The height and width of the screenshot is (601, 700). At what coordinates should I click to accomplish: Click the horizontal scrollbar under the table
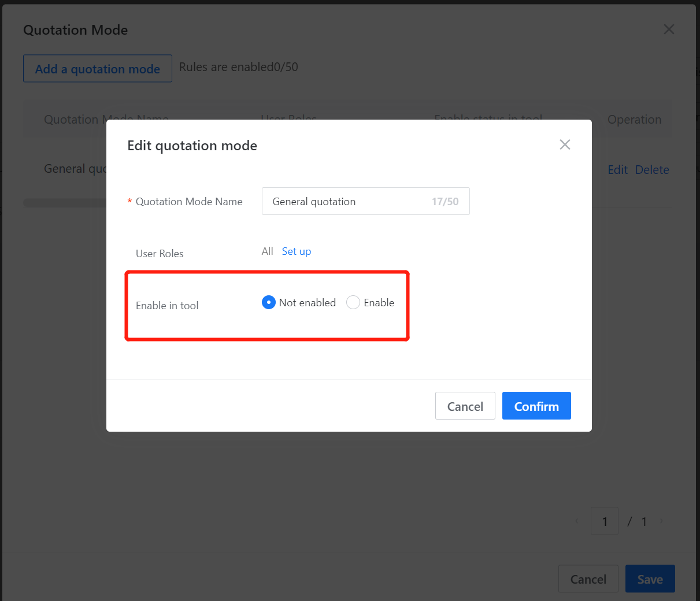pyautogui.click(x=64, y=203)
